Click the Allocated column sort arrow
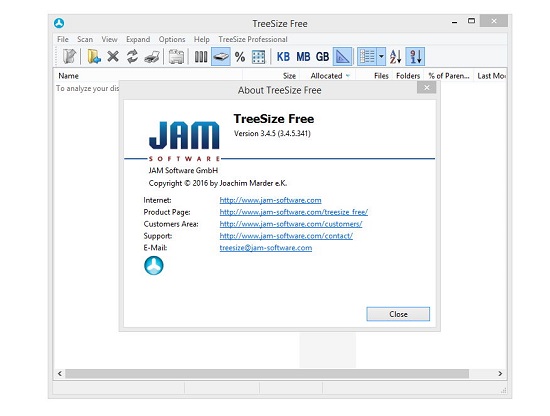 [x=348, y=76]
